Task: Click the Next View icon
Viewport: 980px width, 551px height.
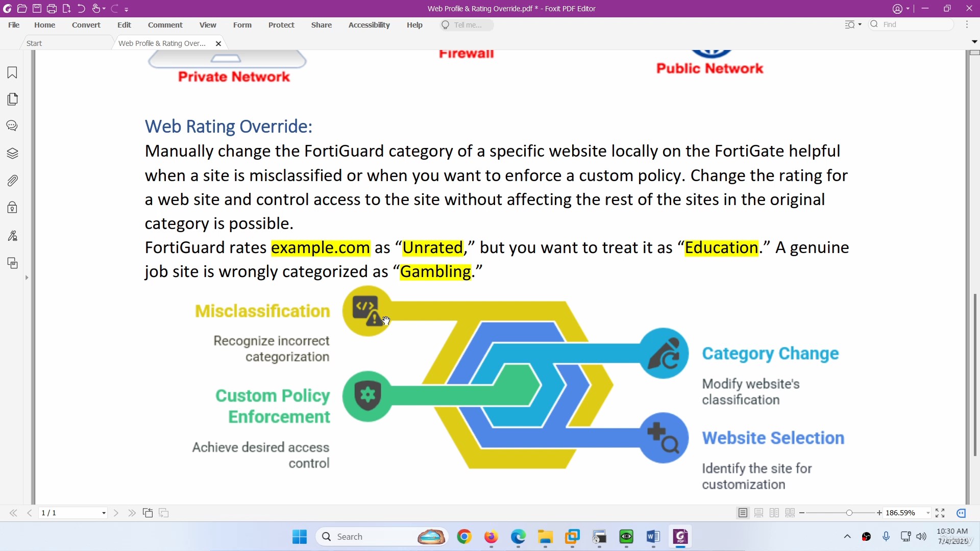Action: tap(164, 513)
